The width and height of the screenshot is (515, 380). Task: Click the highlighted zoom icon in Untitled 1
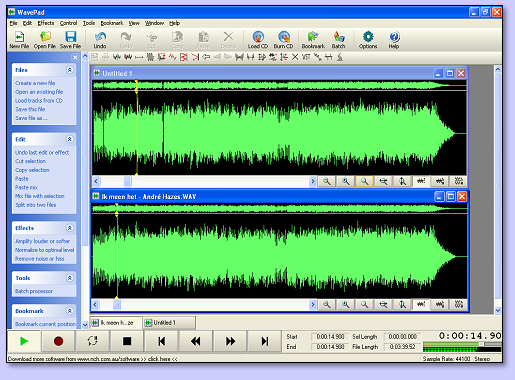pos(364,181)
